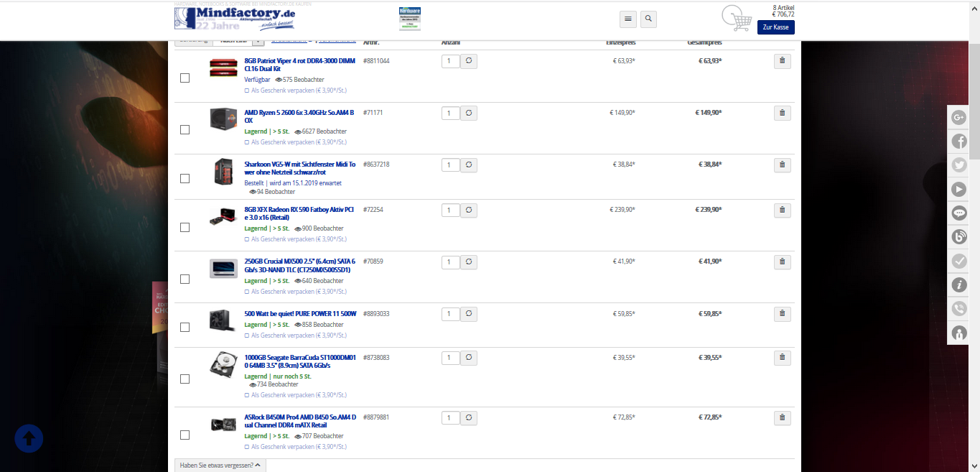The width and height of the screenshot is (980, 472).
Task: Click quantity field for ASRock B450M Pro4
Action: click(x=450, y=418)
